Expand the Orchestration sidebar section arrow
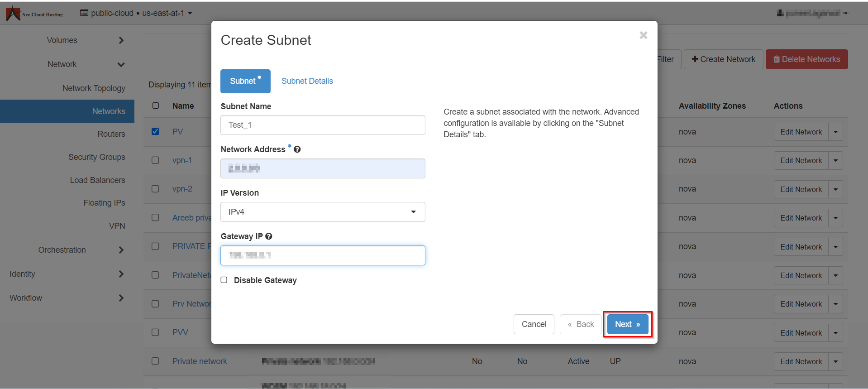 121,250
